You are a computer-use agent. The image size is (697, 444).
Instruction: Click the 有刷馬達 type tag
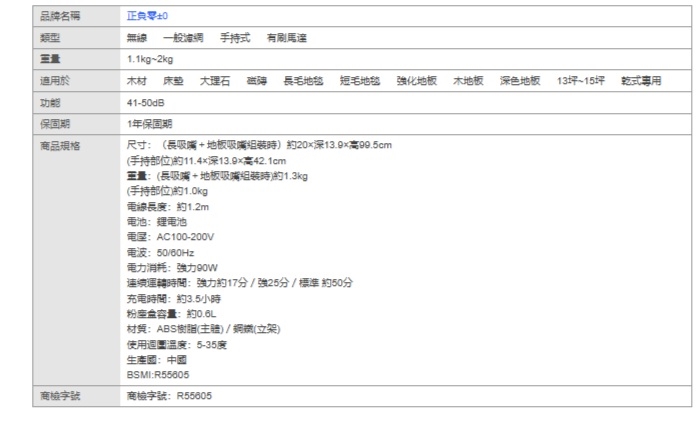coord(288,38)
